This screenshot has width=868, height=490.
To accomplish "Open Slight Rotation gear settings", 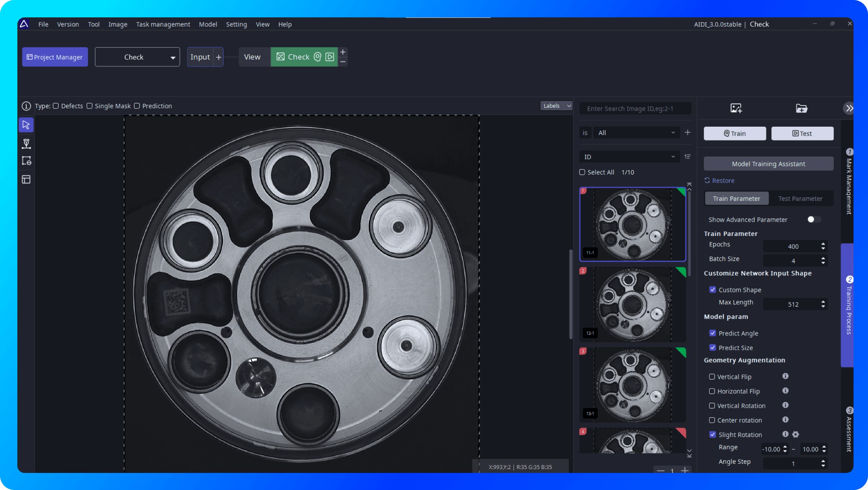I will 796,434.
